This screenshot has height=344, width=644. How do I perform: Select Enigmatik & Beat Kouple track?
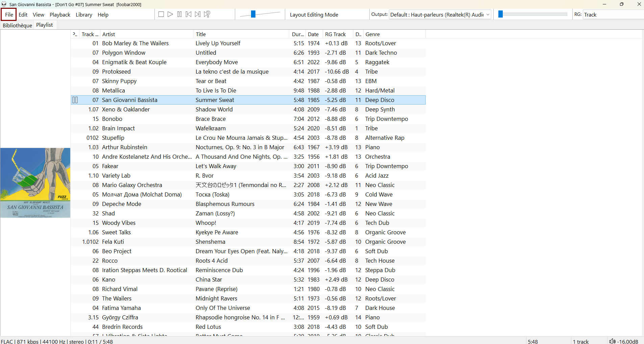(248, 62)
